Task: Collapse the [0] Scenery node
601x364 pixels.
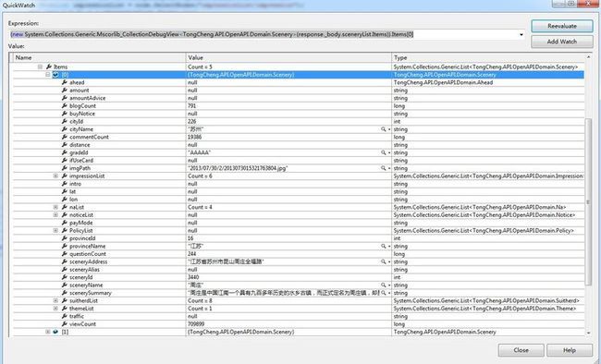Action: [47, 74]
